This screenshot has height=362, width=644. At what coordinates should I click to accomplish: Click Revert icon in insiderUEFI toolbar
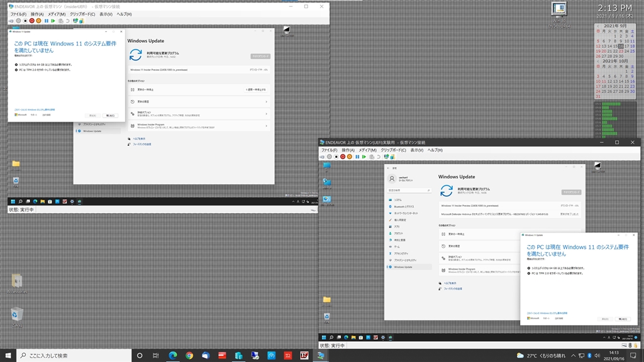(68, 21)
